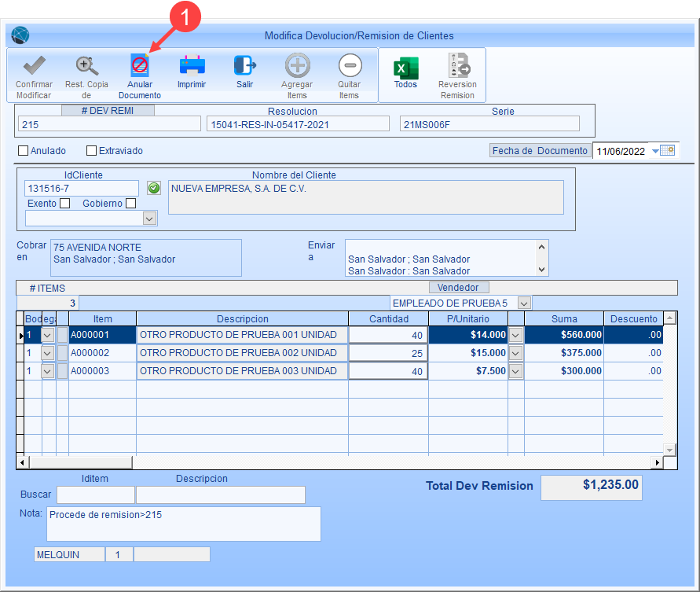Click the IdCliente field 131516-7
700x592 pixels.
click(82, 188)
